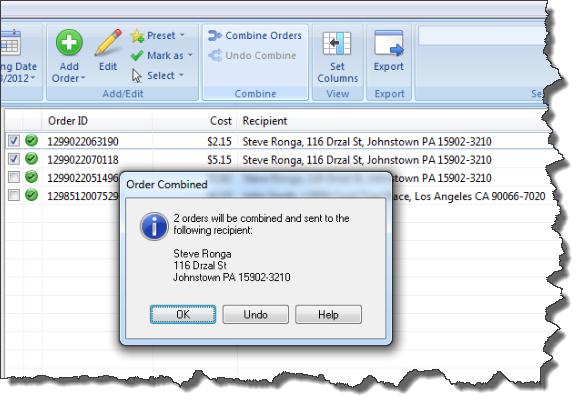The height and width of the screenshot is (414, 587).
Task: Click the Help button in the dialog
Action: (328, 314)
